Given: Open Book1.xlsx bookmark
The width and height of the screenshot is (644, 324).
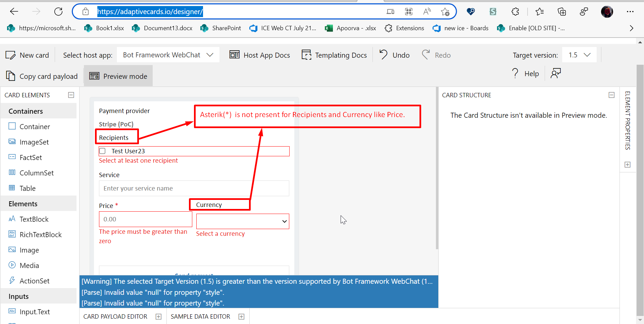Looking at the screenshot, I should click(104, 28).
